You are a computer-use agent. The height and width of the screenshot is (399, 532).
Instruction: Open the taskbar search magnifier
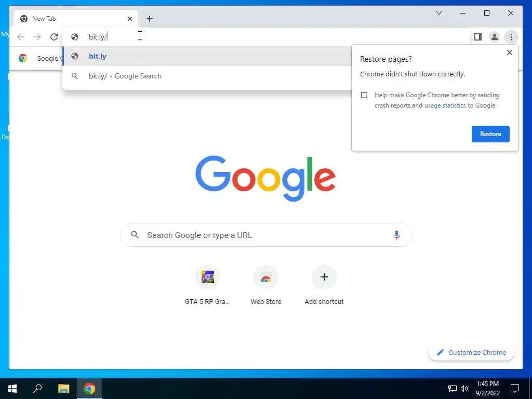37,389
